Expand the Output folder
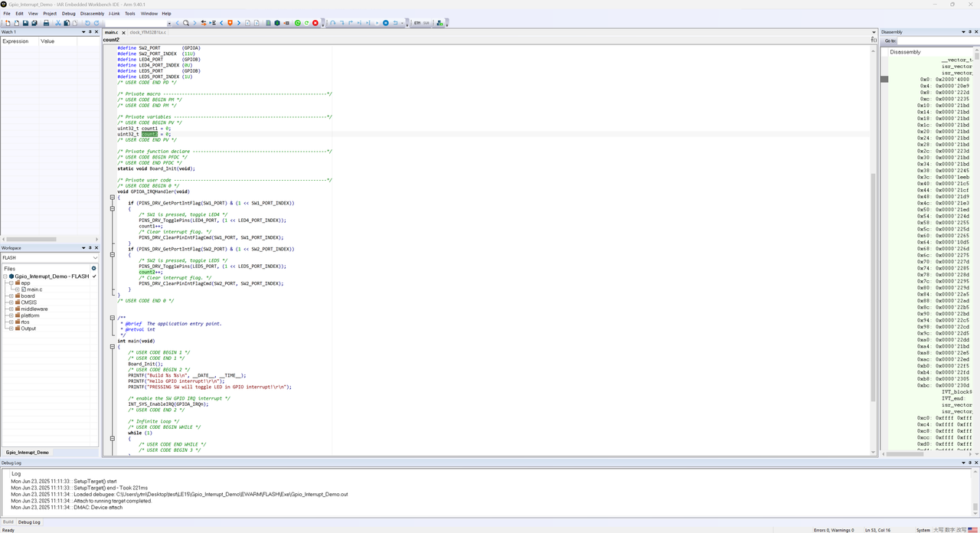This screenshot has height=533, width=980. click(11, 329)
